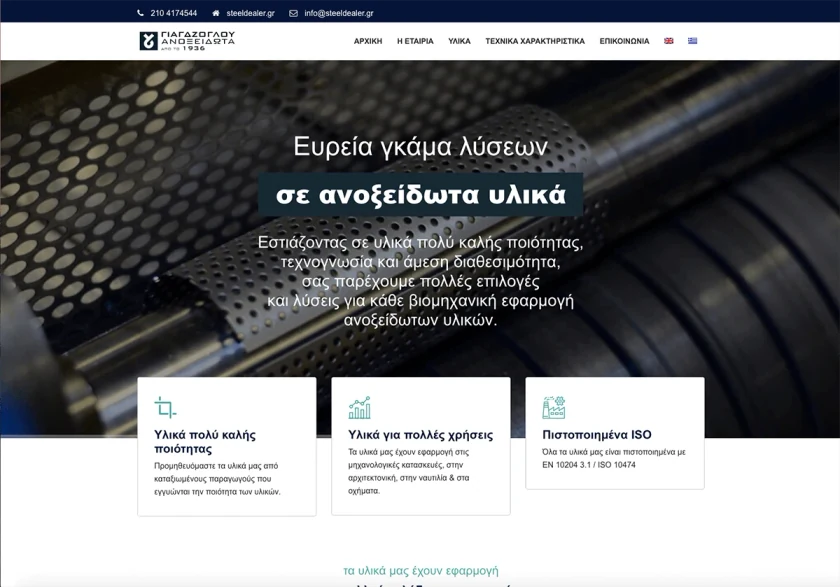This screenshot has height=587, width=840.
Task: Click the hero title Ευρεία γκάμα λύσεων
Action: coord(421,146)
